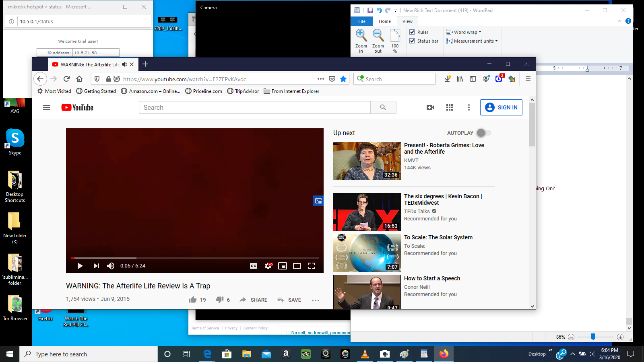
Task: Open more actions dots below video
Action: 316,300
